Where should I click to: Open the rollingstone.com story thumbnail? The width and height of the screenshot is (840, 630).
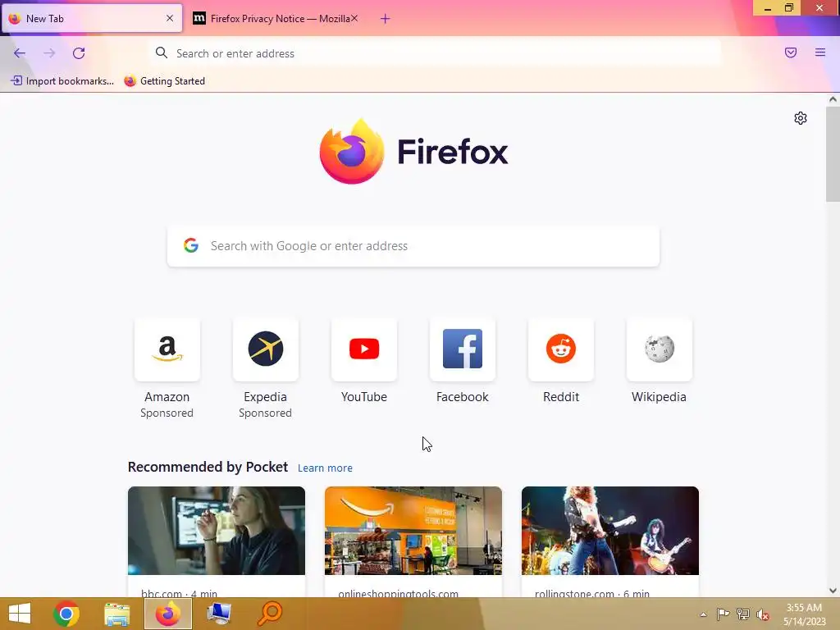pyautogui.click(x=610, y=531)
